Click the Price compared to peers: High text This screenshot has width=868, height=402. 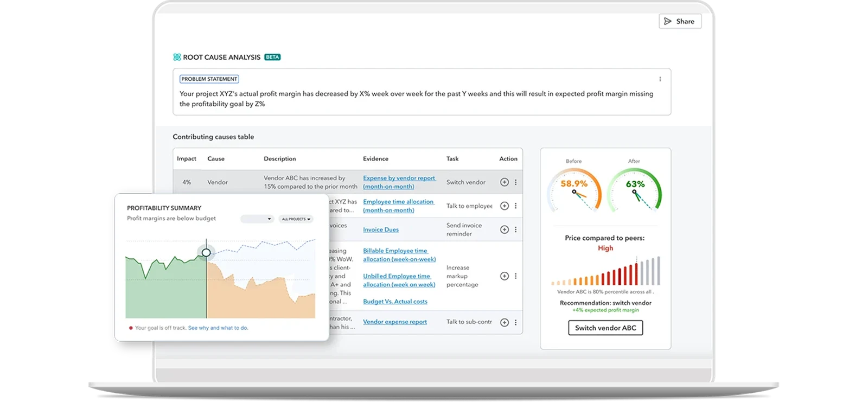point(605,243)
